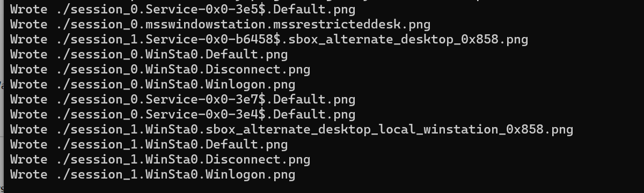Click the msswindowstation.mssrestricteddesk.png output line
The height and width of the screenshot is (193, 644).
[x=220, y=24]
